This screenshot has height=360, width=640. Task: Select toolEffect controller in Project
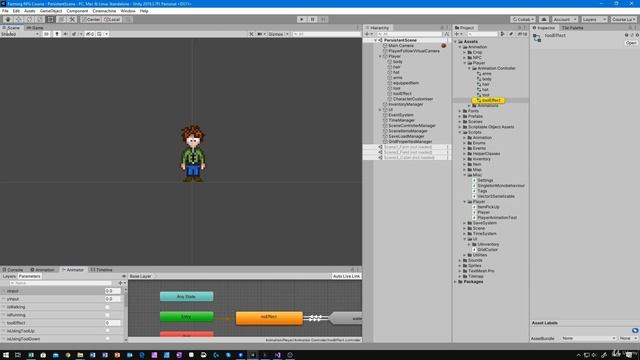coord(489,100)
